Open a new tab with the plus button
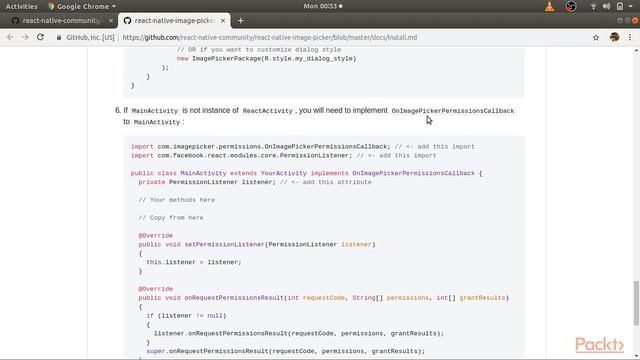The image size is (640, 360). coord(240,21)
